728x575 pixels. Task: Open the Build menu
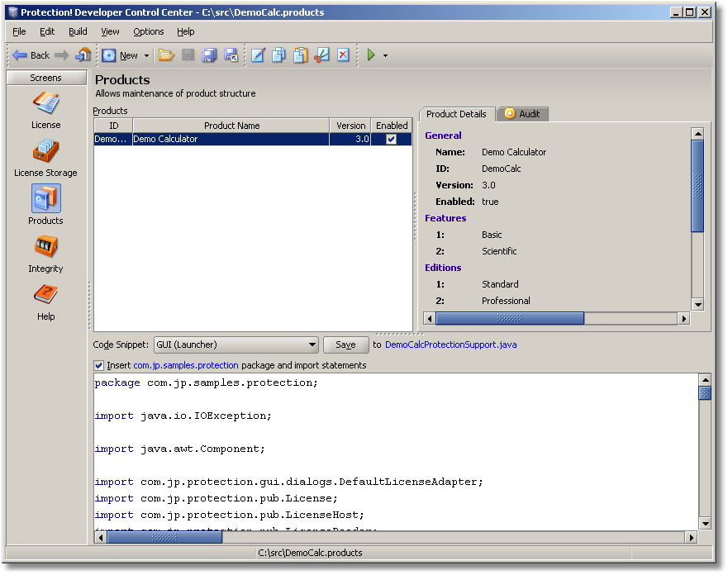[78, 31]
